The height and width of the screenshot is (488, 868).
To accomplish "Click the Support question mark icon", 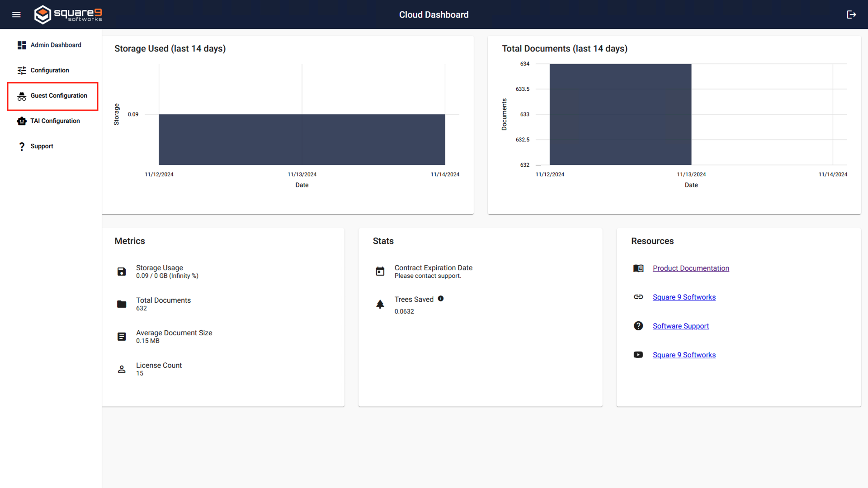I will [21, 146].
